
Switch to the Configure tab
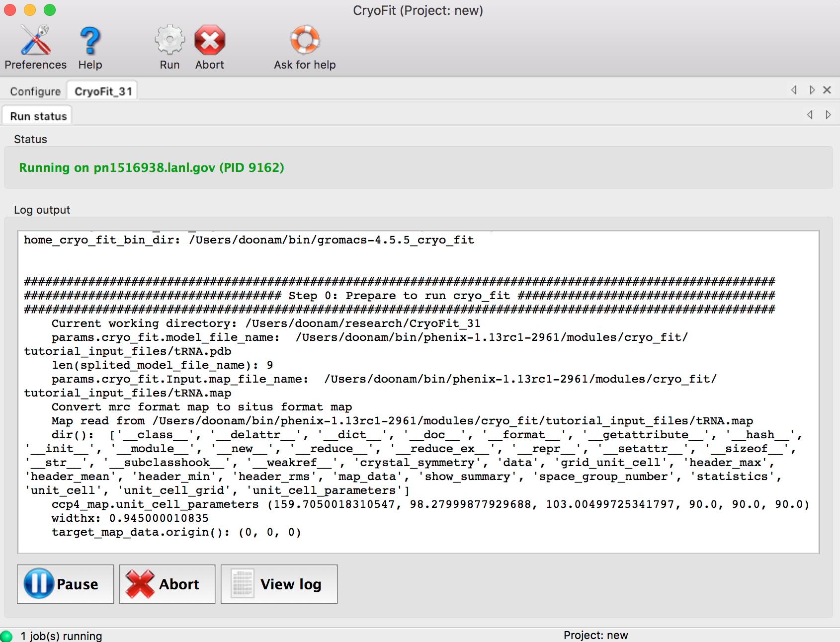pyautogui.click(x=35, y=91)
